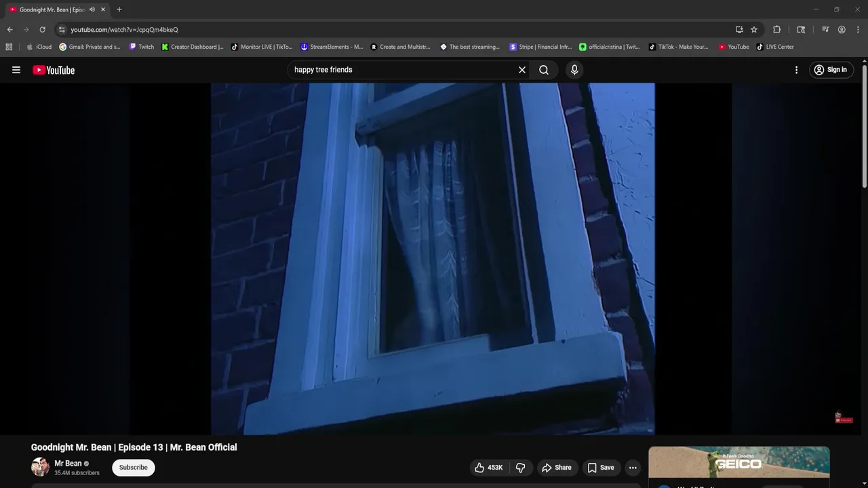Viewport: 868px width, 488px height.
Task: Click the channel watermark on video
Action: 843,418
